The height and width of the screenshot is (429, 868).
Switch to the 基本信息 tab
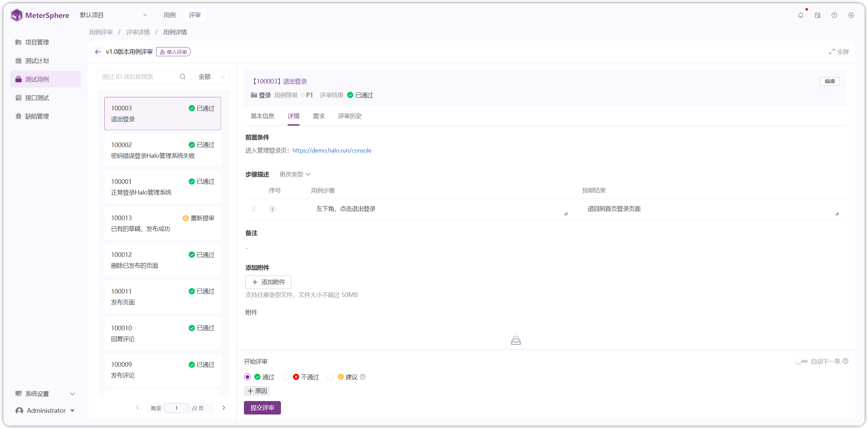tap(262, 116)
